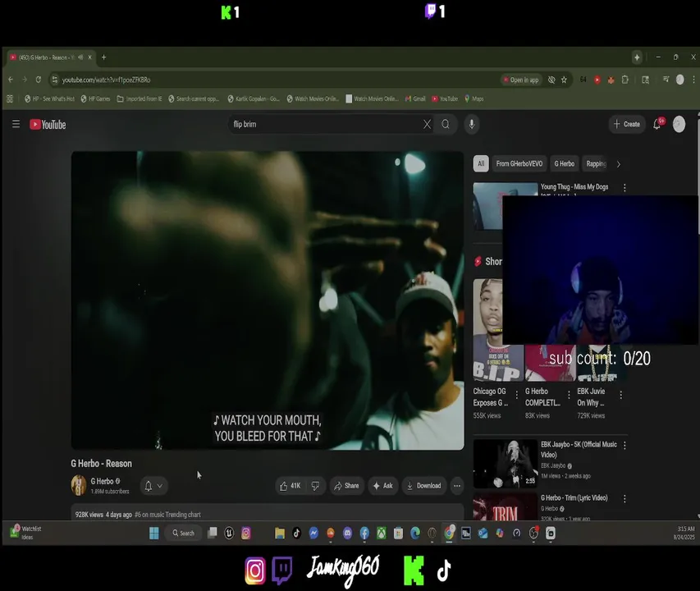700x591 pixels.
Task: Open options for G Herbo COMPLETL short
Action: tap(569, 395)
